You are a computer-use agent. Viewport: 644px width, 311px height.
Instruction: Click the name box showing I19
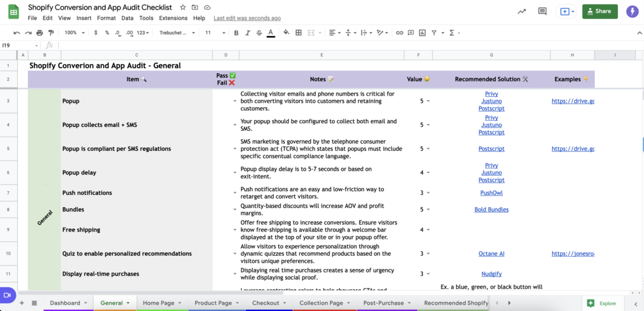[x=20, y=45]
